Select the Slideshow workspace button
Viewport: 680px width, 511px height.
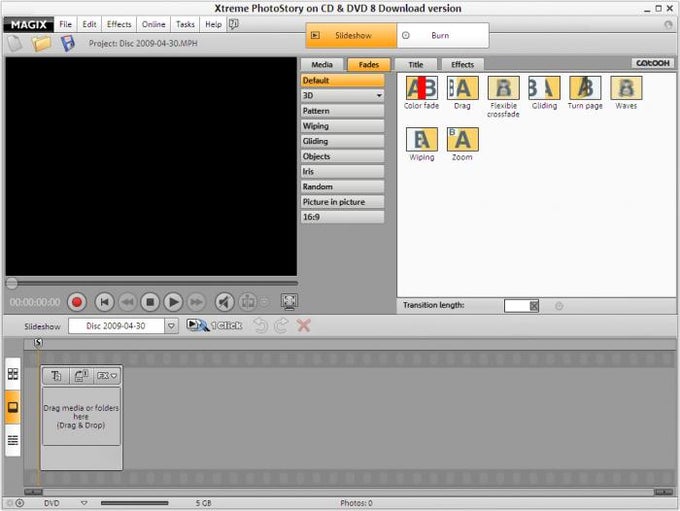351,36
